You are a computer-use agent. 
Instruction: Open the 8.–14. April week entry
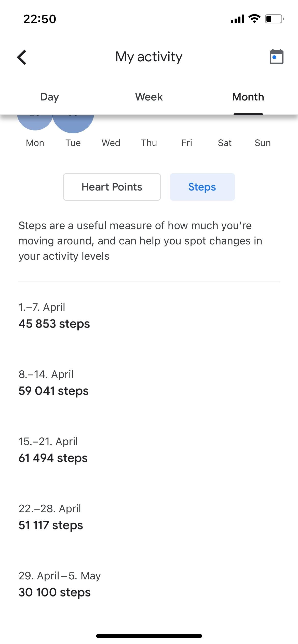coord(53,383)
